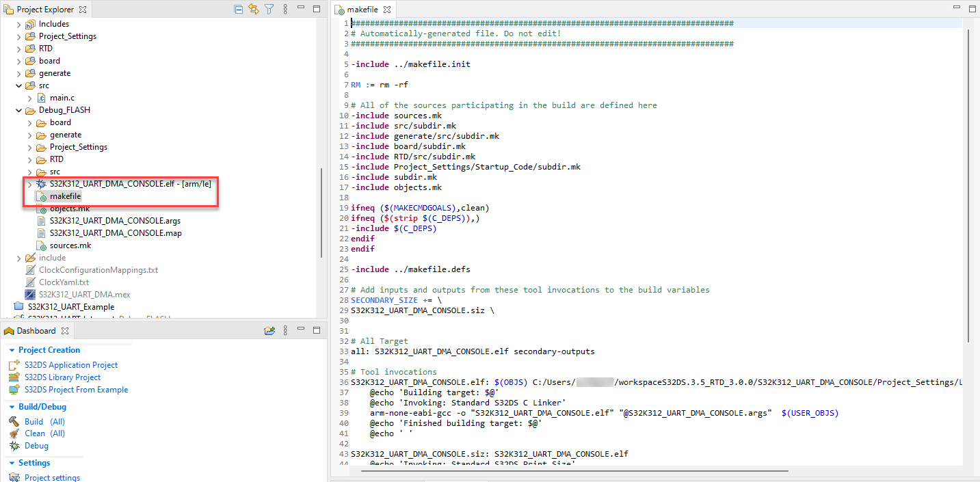Select the Collapse All icon in Project Explorer

click(x=238, y=9)
